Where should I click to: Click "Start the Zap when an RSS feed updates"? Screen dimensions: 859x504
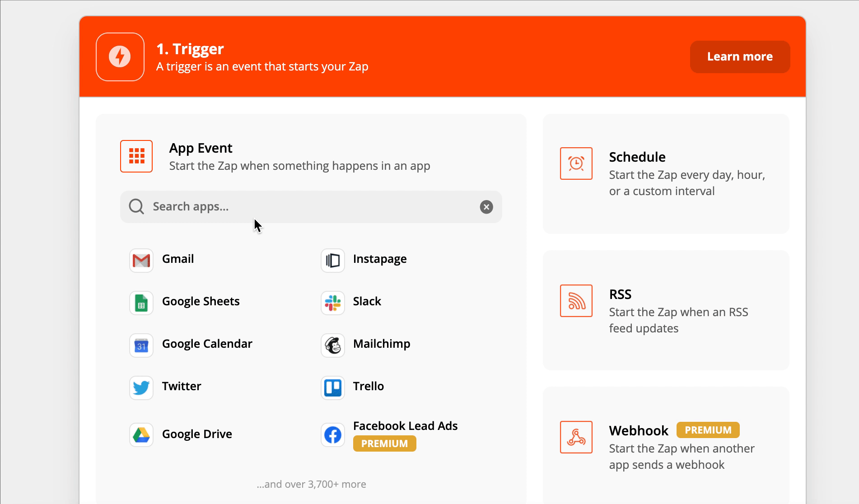(x=678, y=320)
